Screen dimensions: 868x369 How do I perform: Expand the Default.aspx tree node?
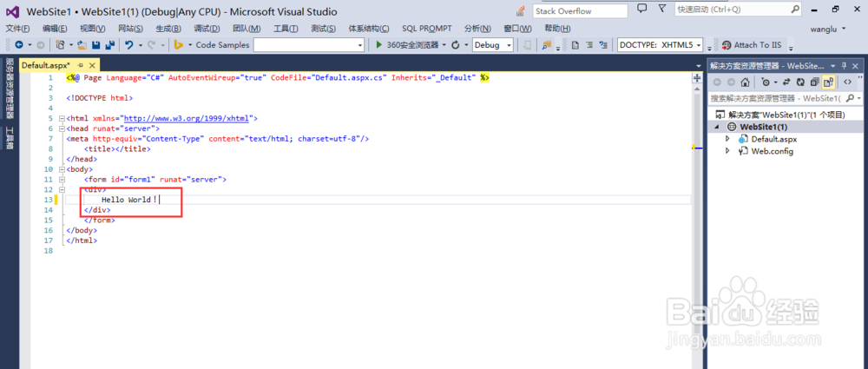728,139
